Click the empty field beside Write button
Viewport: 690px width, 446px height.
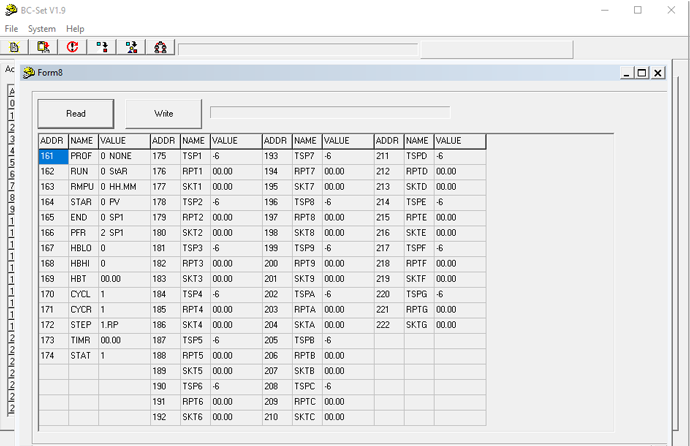click(330, 112)
